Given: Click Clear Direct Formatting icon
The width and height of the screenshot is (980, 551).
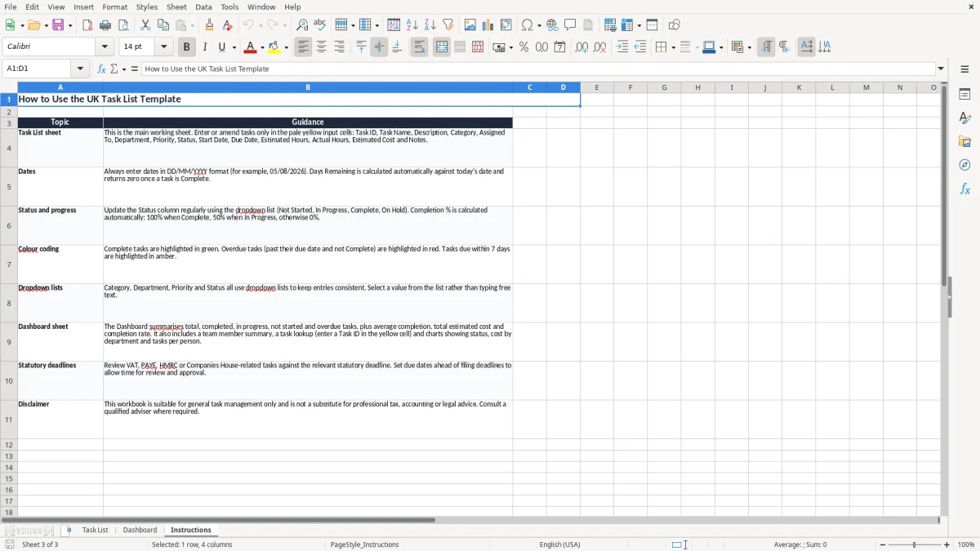Looking at the screenshot, I should [228, 25].
